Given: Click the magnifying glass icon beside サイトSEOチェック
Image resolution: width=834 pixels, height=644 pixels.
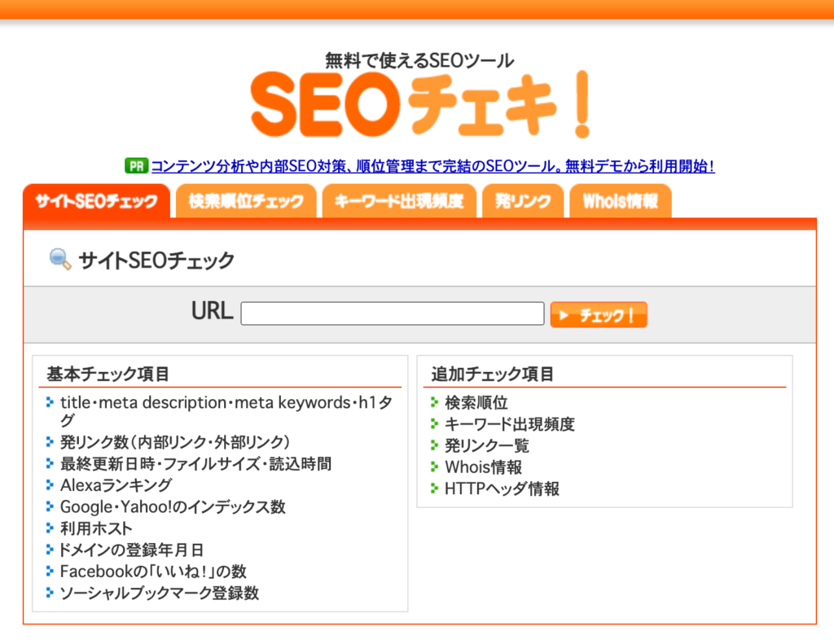Looking at the screenshot, I should point(60,259).
